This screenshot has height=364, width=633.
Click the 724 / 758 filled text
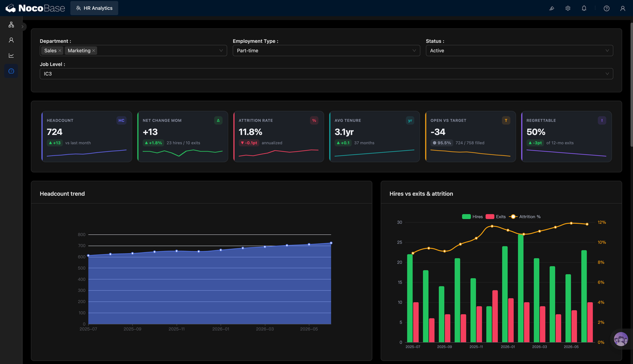470,143
